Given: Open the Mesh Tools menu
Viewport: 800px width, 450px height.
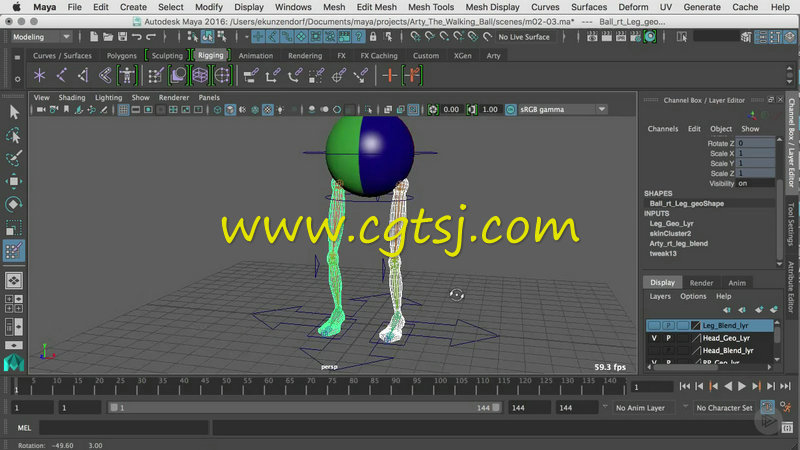Looking at the screenshot, I should pos(431,7).
